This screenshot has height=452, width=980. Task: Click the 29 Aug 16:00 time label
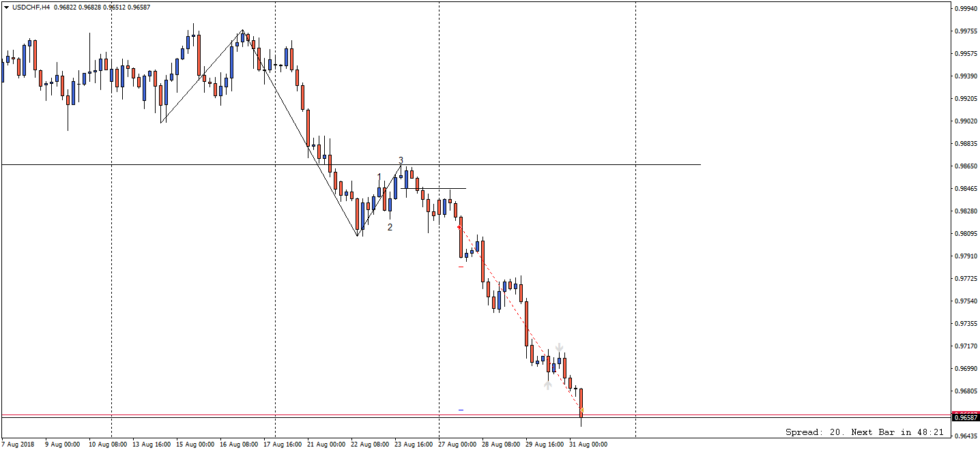(x=545, y=444)
